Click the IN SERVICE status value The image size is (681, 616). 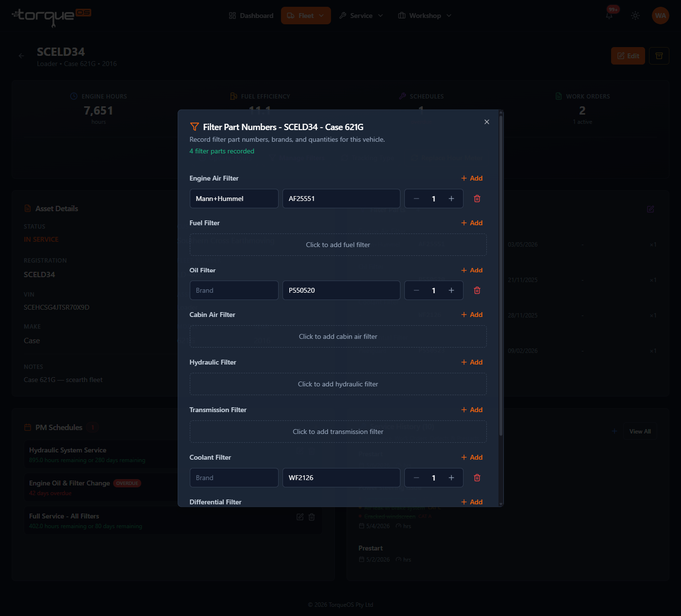click(x=41, y=239)
